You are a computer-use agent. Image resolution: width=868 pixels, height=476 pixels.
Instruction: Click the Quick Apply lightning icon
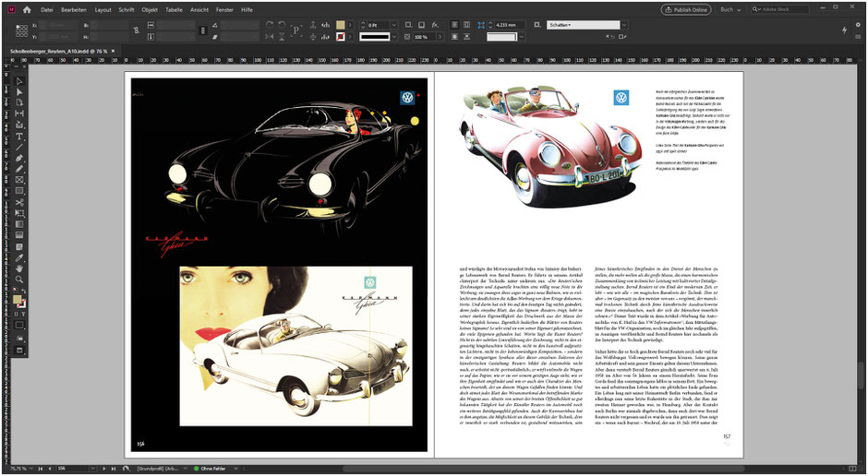[x=845, y=31]
